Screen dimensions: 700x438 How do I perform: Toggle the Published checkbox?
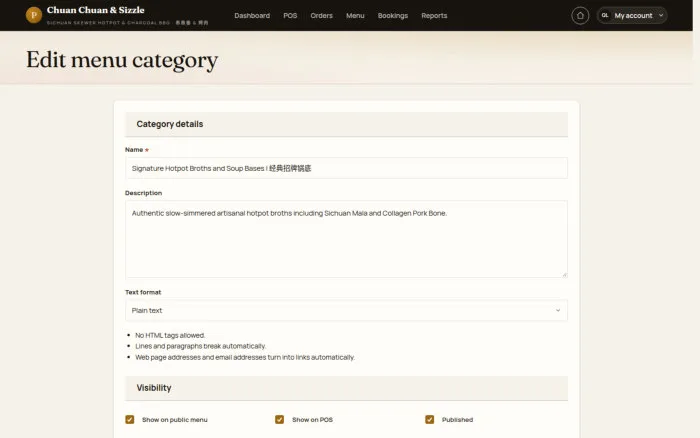pos(429,420)
